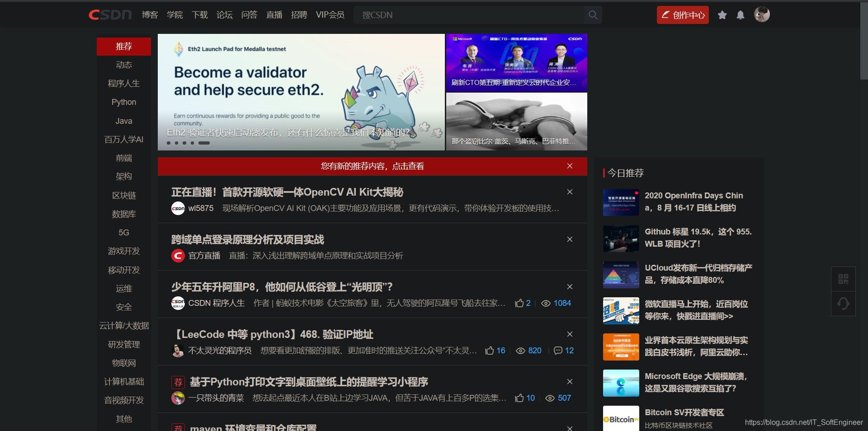The image size is (868, 431).
Task: Click the 创作中心 button
Action: pyautogui.click(x=683, y=15)
